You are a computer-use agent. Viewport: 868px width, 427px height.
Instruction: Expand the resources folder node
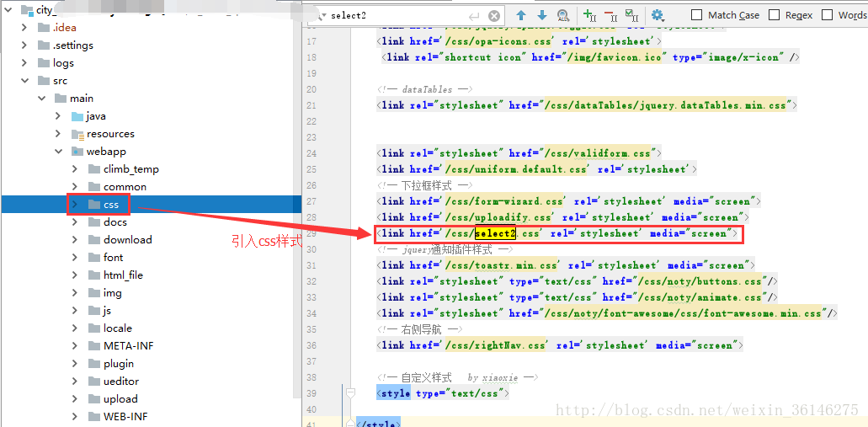point(58,134)
